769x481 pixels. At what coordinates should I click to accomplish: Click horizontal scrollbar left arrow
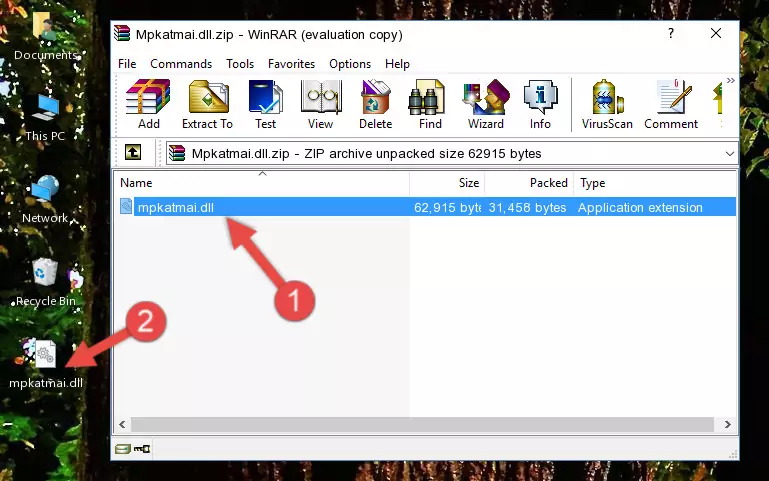pos(122,424)
